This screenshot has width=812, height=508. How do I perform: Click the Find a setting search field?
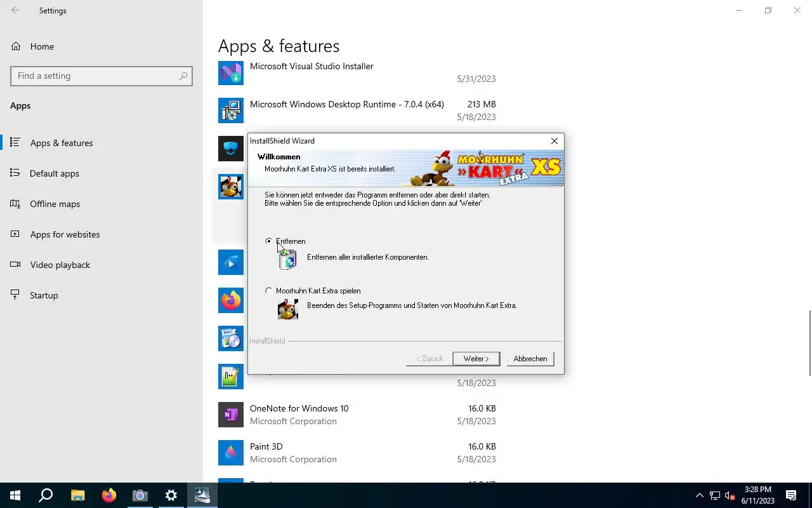101,76
